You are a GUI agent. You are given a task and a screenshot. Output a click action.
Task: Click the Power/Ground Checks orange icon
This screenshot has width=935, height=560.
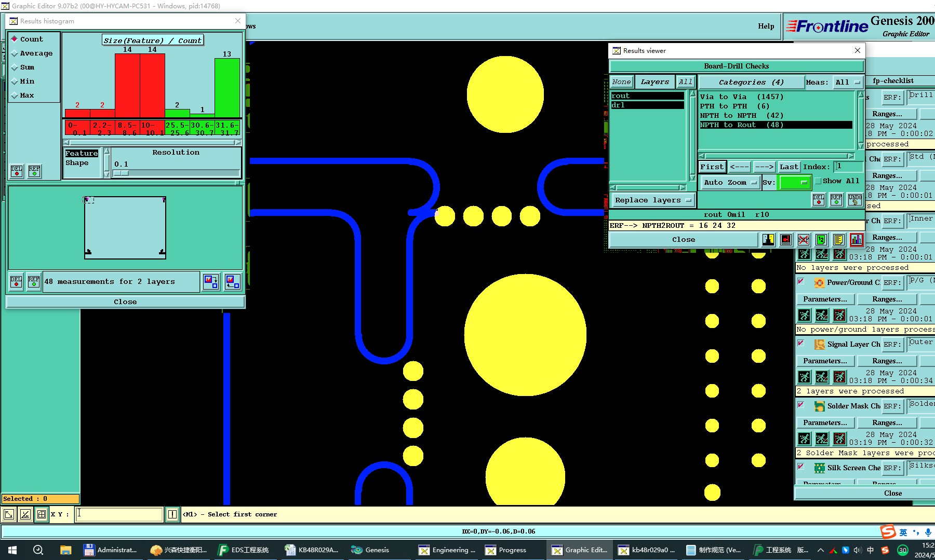[x=820, y=282]
